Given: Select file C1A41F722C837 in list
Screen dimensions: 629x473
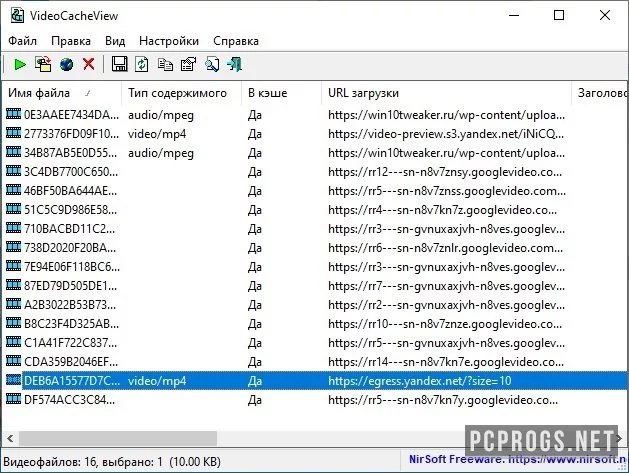Looking at the screenshot, I should (x=71, y=343).
